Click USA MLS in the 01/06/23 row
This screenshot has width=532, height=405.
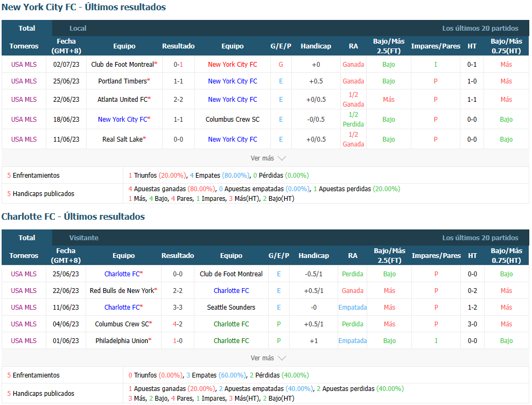pos(23,340)
